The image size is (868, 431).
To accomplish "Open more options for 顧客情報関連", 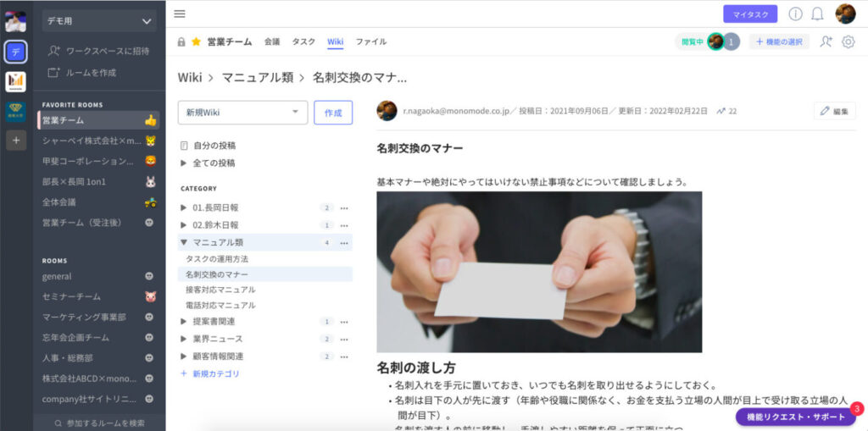I will 344,356.
